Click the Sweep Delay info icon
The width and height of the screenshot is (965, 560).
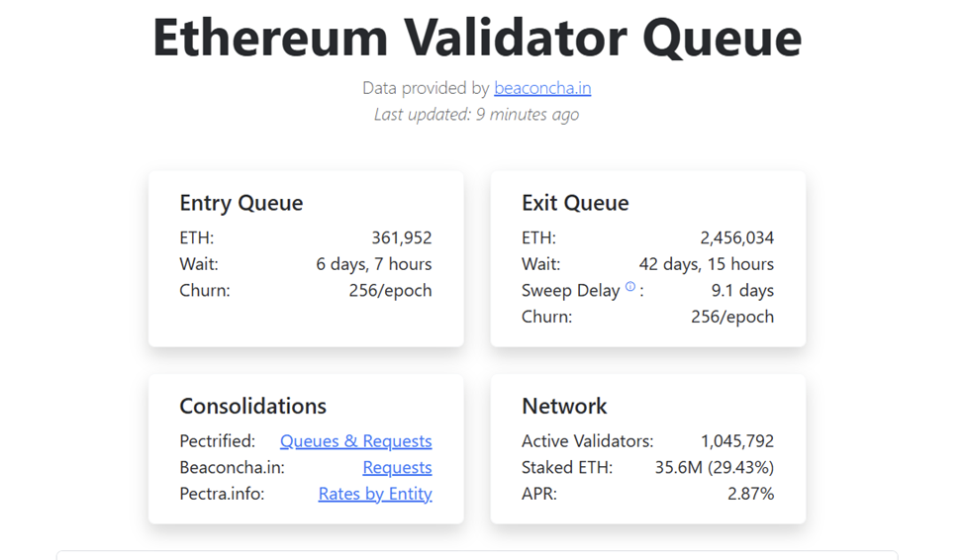pyautogui.click(x=629, y=288)
